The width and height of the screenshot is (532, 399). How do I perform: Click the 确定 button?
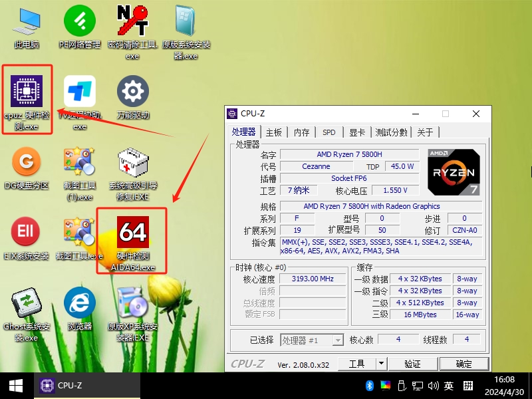point(464,364)
